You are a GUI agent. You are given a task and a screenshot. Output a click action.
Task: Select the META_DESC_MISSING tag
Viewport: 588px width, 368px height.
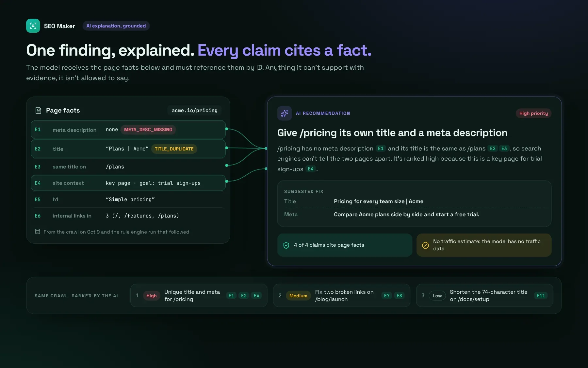[148, 130]
